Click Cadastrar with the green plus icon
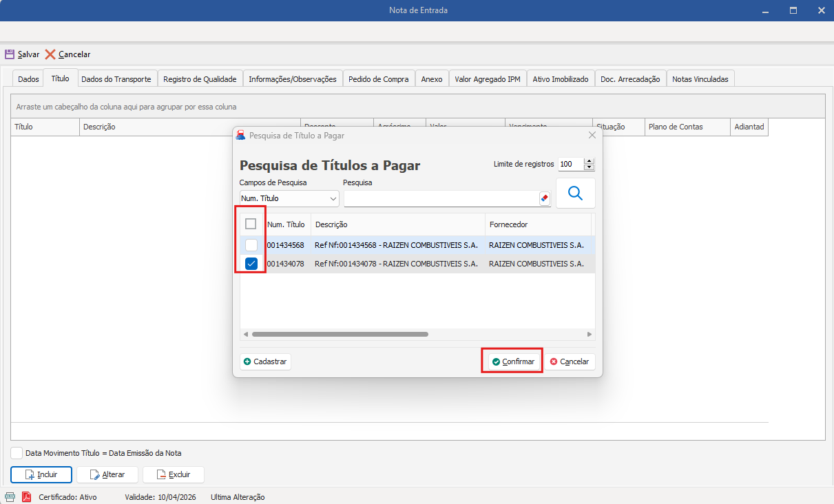Image resolution: width=834 pixels, height=504 pixels. [x=265, y=361]
